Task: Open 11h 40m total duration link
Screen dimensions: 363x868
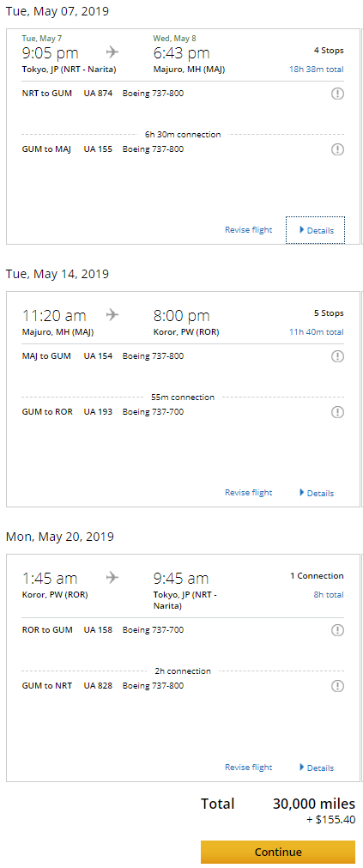Action: click(316, 332)
